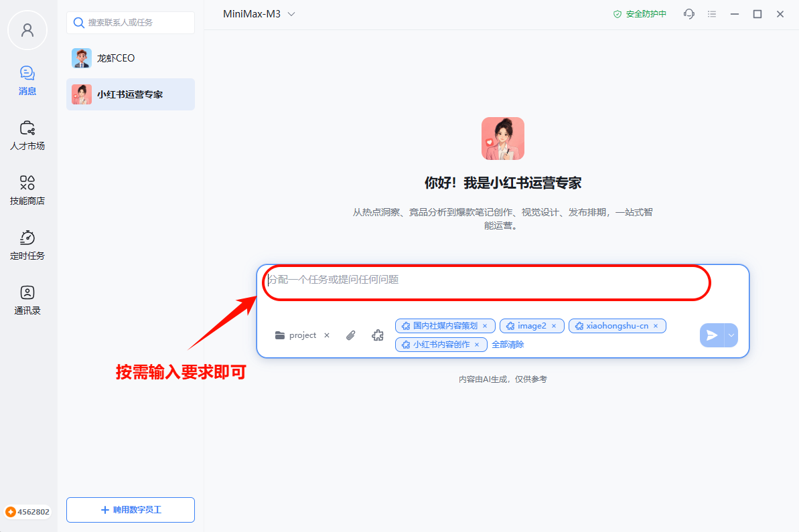Viewport: 799px width, 532px height.
Task: Select the 小红书运营专家 contact
Action: [x=131, y=94]
